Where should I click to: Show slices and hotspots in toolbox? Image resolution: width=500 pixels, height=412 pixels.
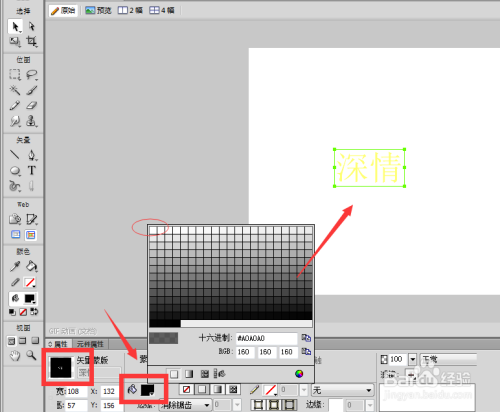point(31,235)
